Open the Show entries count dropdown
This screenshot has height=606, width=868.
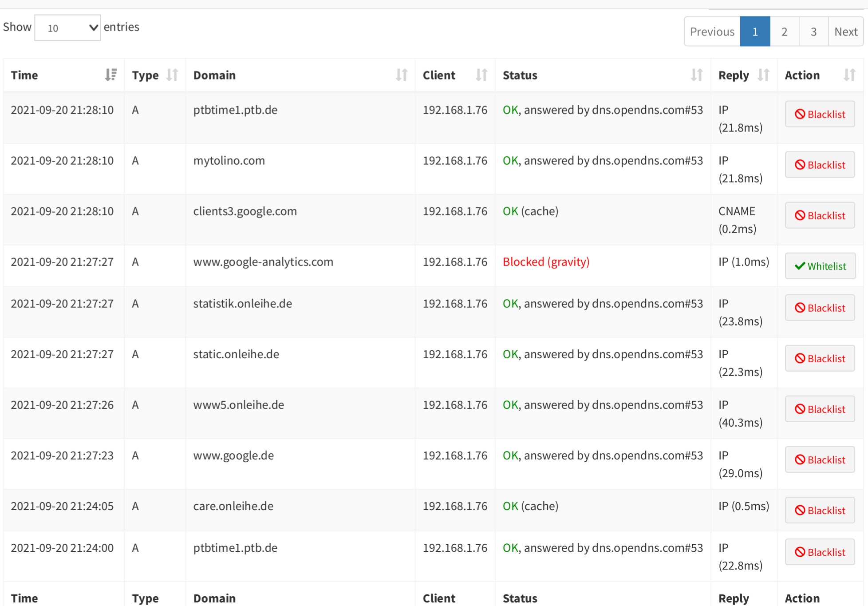67,28
